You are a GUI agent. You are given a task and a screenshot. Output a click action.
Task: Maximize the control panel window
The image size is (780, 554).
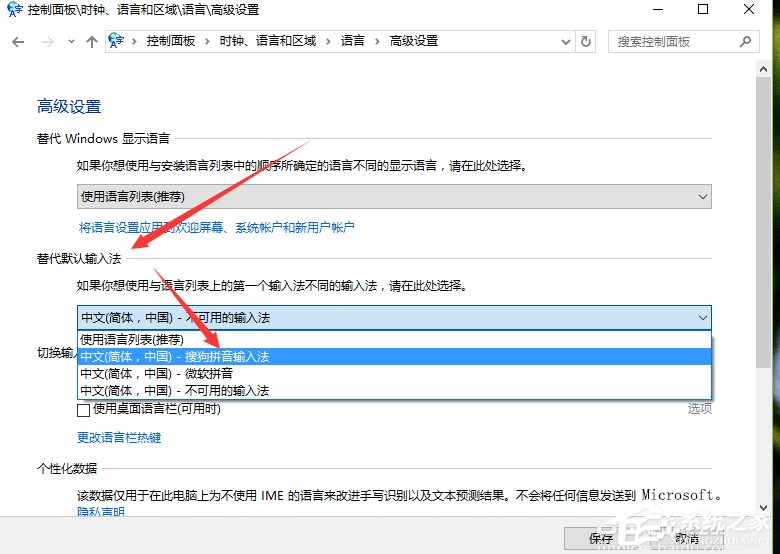pyautogui.click(x=703, y=9)
